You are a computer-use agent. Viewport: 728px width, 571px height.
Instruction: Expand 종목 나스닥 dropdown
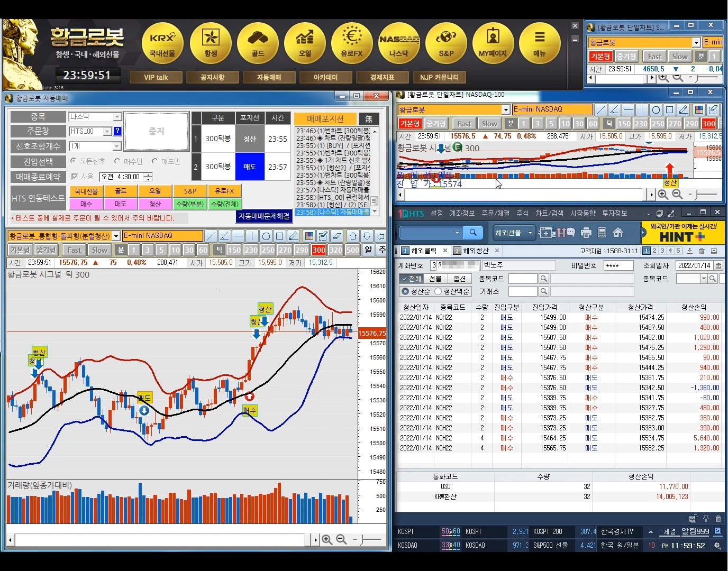(117, 116)
